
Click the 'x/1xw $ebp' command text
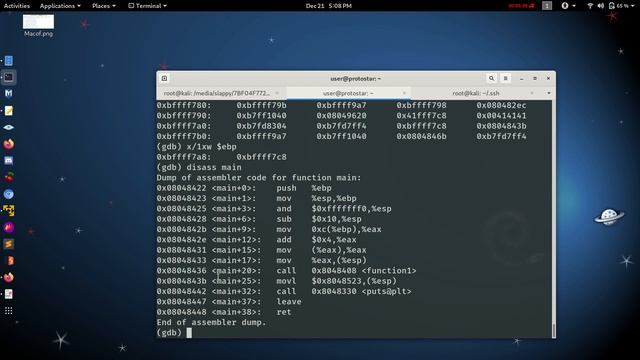[211, 147]
